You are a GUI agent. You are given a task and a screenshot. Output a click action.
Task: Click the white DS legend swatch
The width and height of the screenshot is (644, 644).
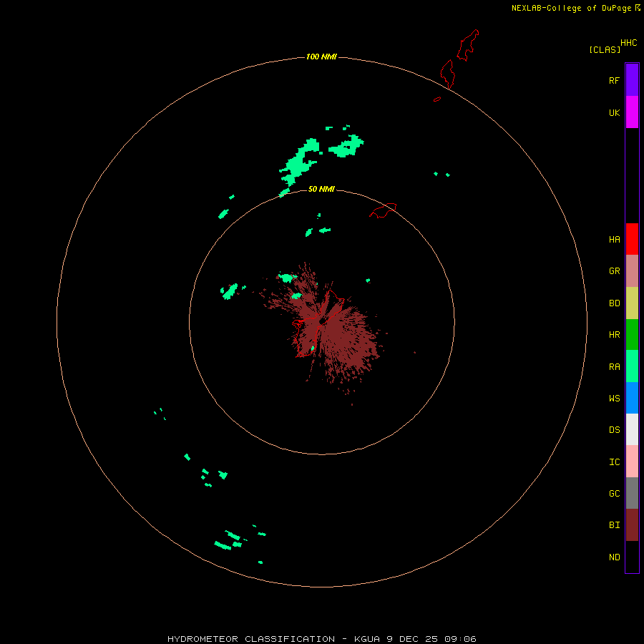tap(632, 429)
